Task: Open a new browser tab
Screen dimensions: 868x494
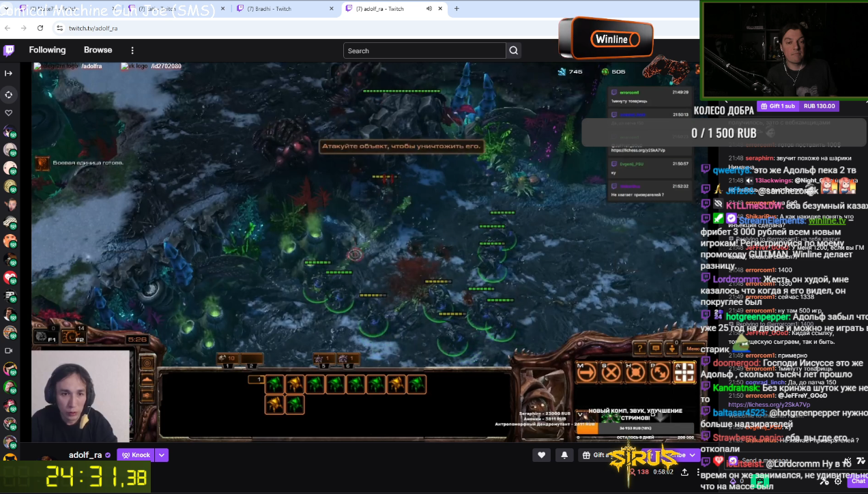Action: coord(457,9)
